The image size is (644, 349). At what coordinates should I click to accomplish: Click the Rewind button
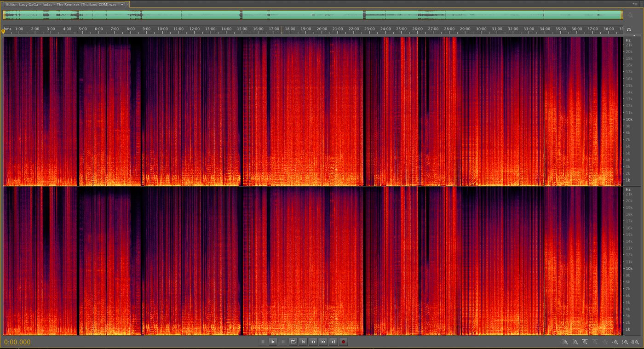point(313,342)
